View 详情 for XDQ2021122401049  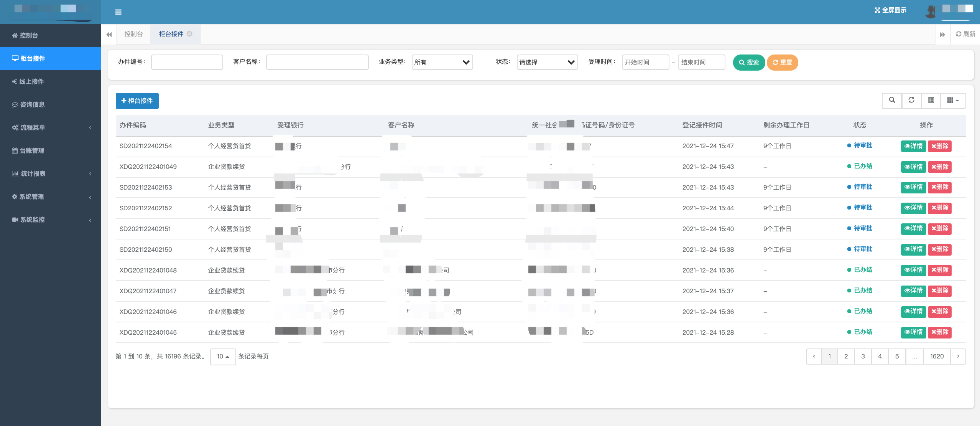click(x=914, y=167)
